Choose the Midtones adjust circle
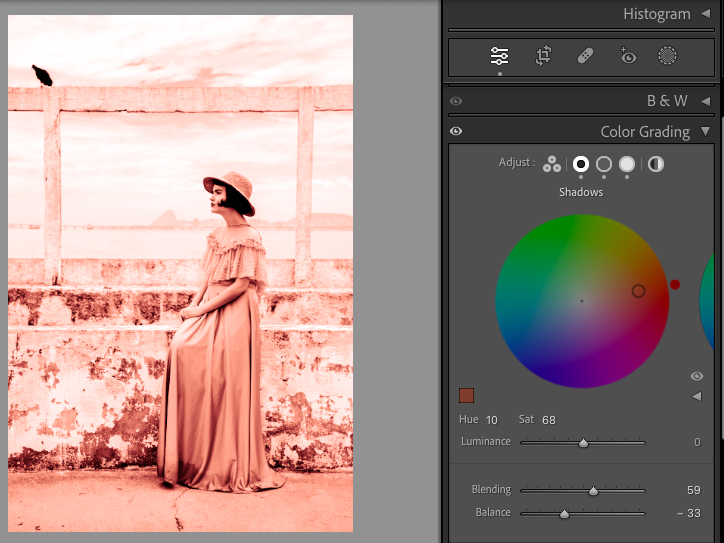This screenshot has width=724, height=543. click(604, 163)
